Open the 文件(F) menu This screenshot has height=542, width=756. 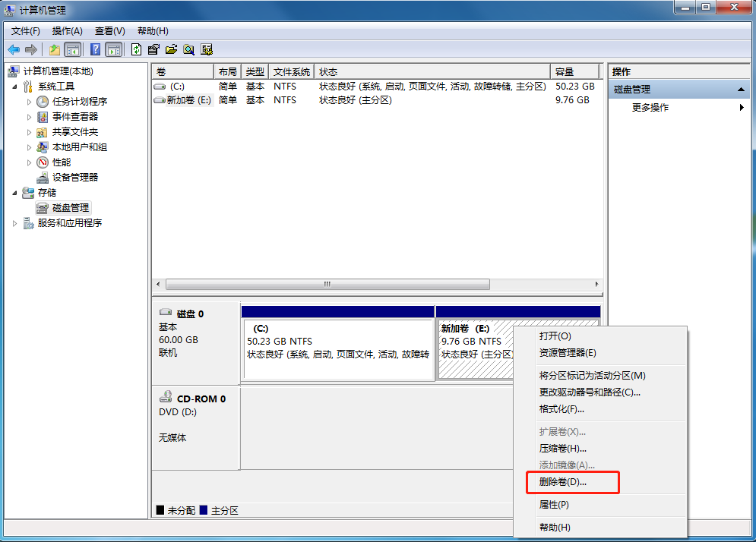tap(26, 31)
